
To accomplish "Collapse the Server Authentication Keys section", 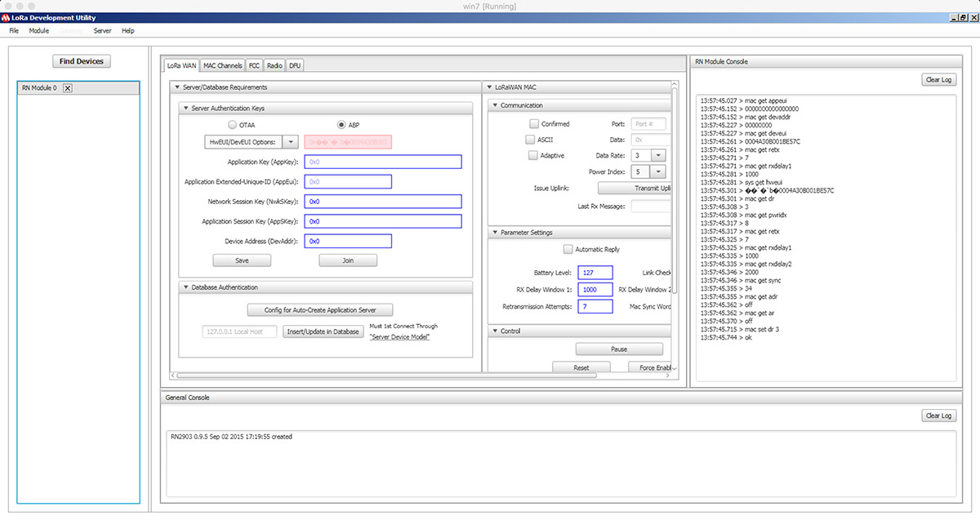I will coord(185,109).
